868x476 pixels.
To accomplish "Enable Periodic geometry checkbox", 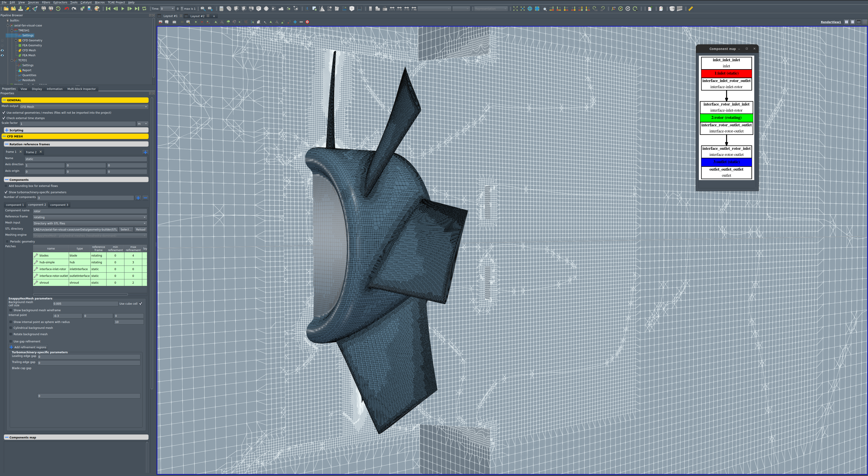I will point(7,241).
